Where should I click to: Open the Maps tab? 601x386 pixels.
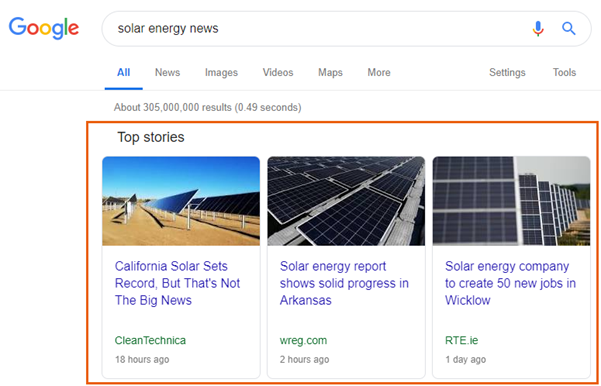click(330, 72)
